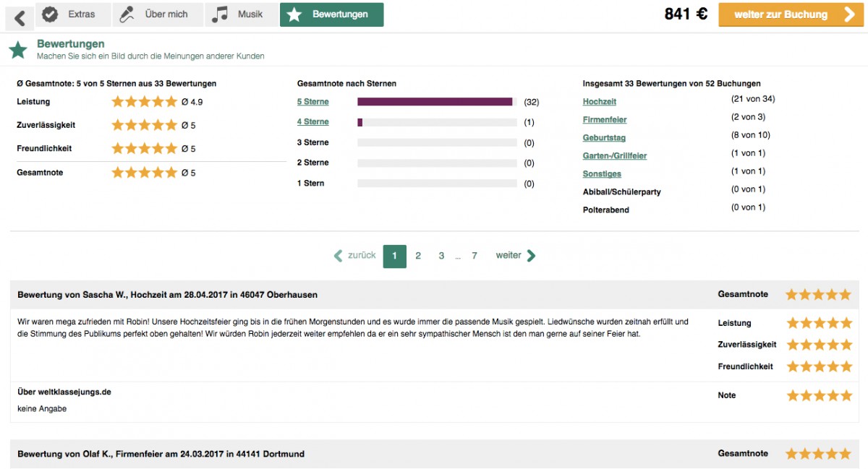Image resolution: width=868 pixels, height=469 pixels.
Task: Click the 1 Stern label
Action: click(310, 184)
